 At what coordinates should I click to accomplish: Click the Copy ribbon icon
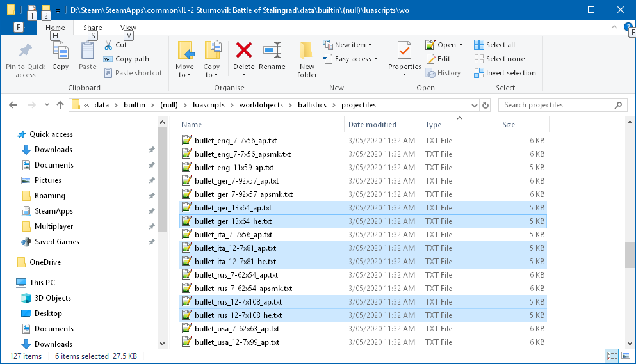(x=60, y=51)
